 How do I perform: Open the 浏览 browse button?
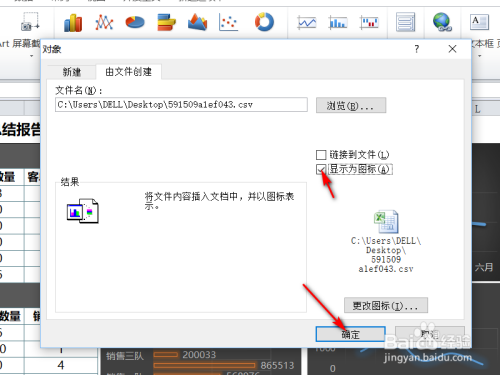(351, 105)
